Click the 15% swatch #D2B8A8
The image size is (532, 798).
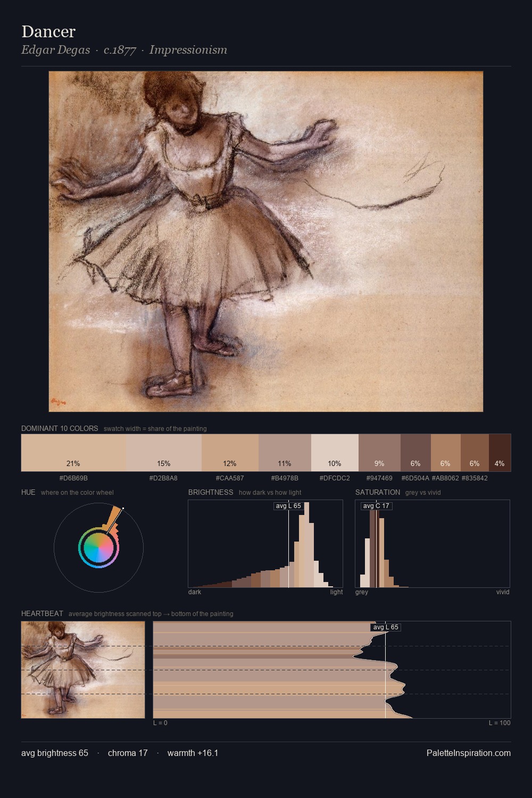pyautogui.click(x=164, y=453)
